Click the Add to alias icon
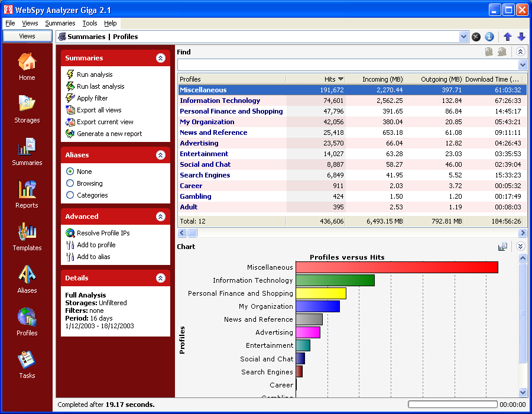This screenshot has height=414, width=532. 70,257
